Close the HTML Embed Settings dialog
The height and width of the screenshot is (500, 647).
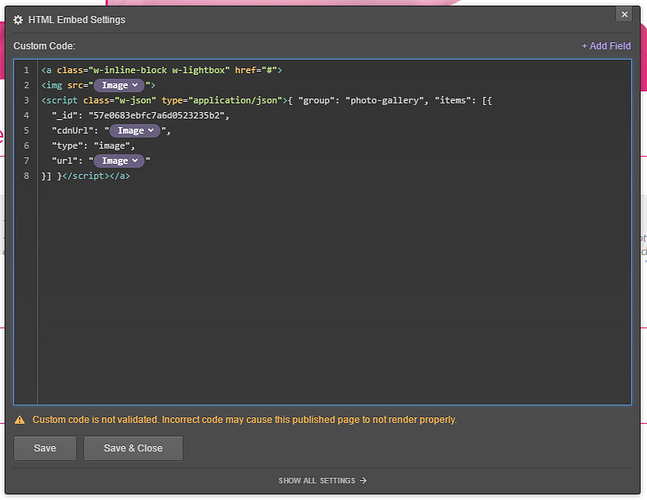(624, 14)
